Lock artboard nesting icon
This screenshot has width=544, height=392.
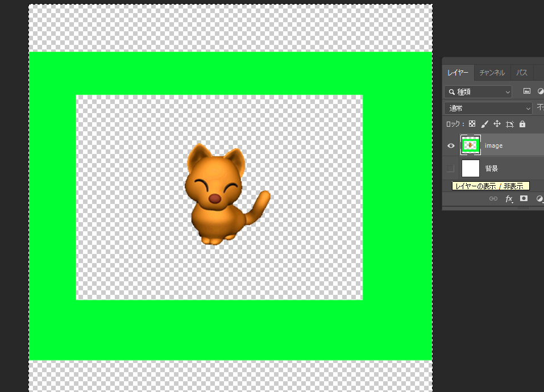point(510,124)
